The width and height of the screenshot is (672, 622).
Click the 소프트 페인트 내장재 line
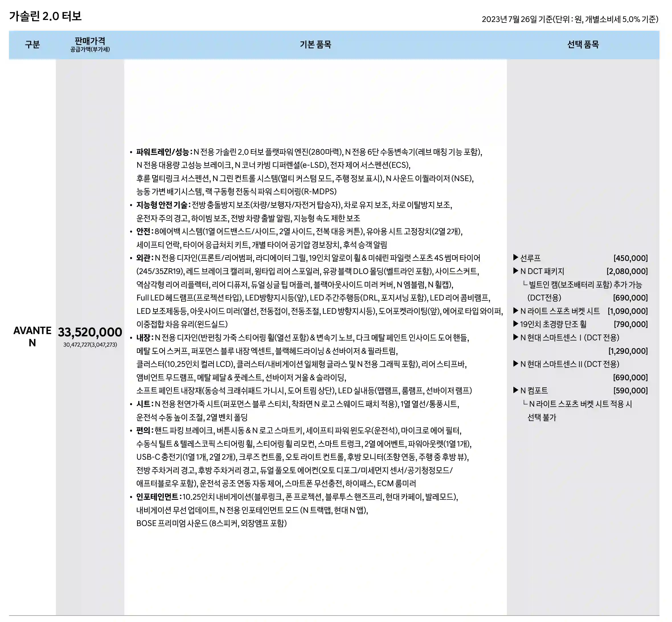(304, 391)
